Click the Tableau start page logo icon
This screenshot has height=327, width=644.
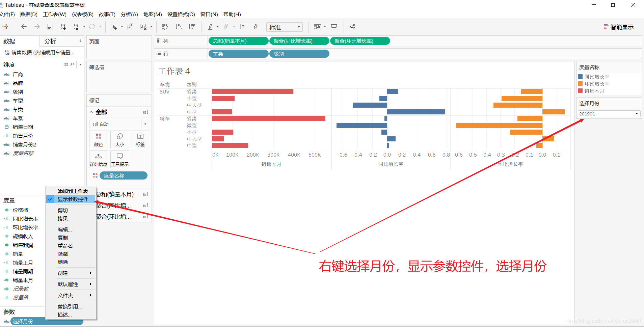pos(6,27)
